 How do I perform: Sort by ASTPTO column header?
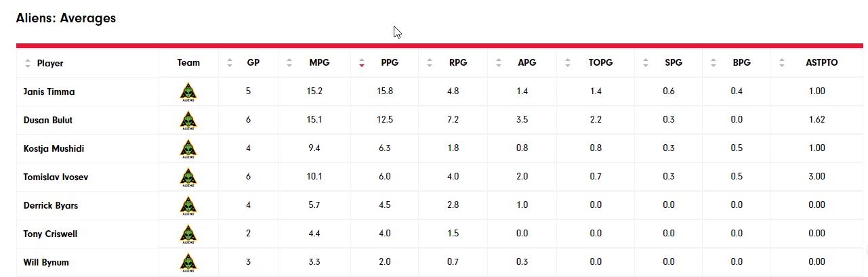[821, 63]
